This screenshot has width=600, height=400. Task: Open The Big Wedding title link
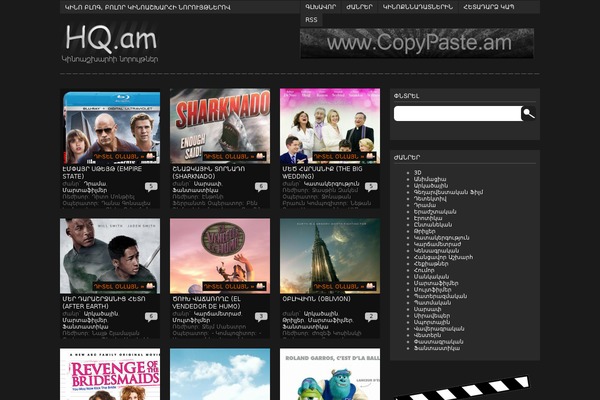pyautogui.click(x=322, y=173)
